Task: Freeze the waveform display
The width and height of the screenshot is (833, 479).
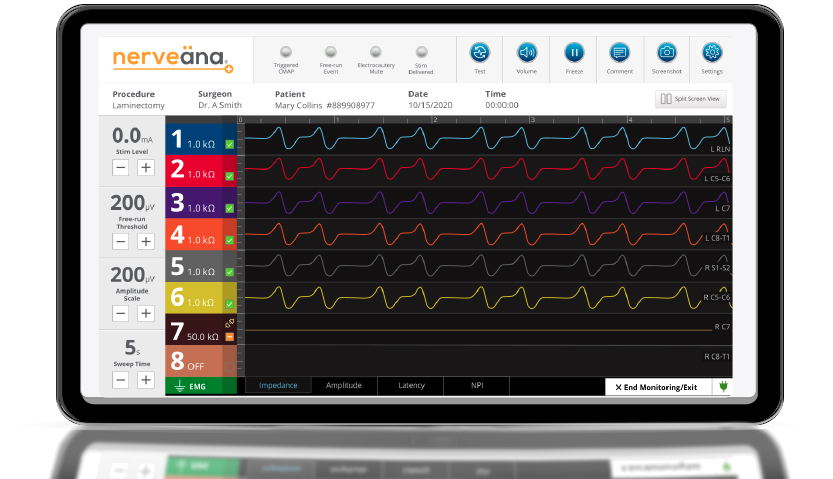Action: [573, 54]
